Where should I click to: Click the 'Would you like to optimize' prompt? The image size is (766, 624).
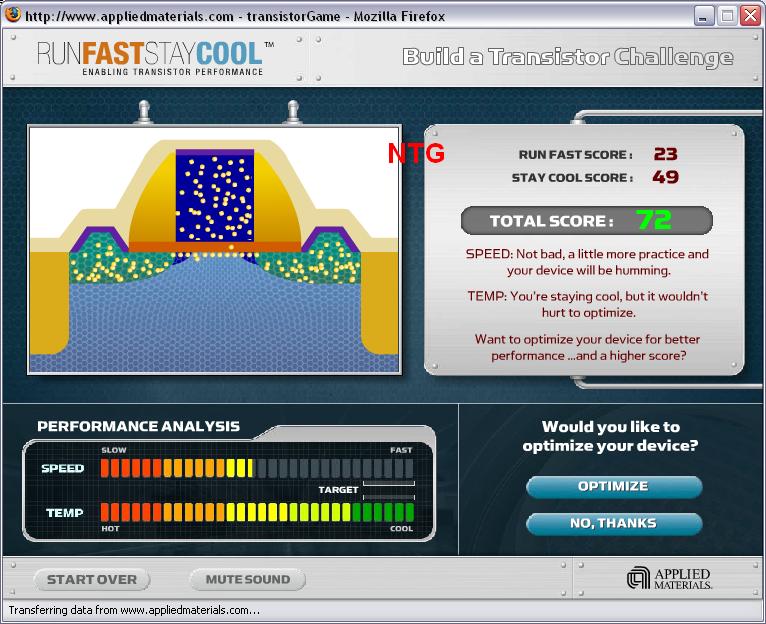tap(610, 436)
